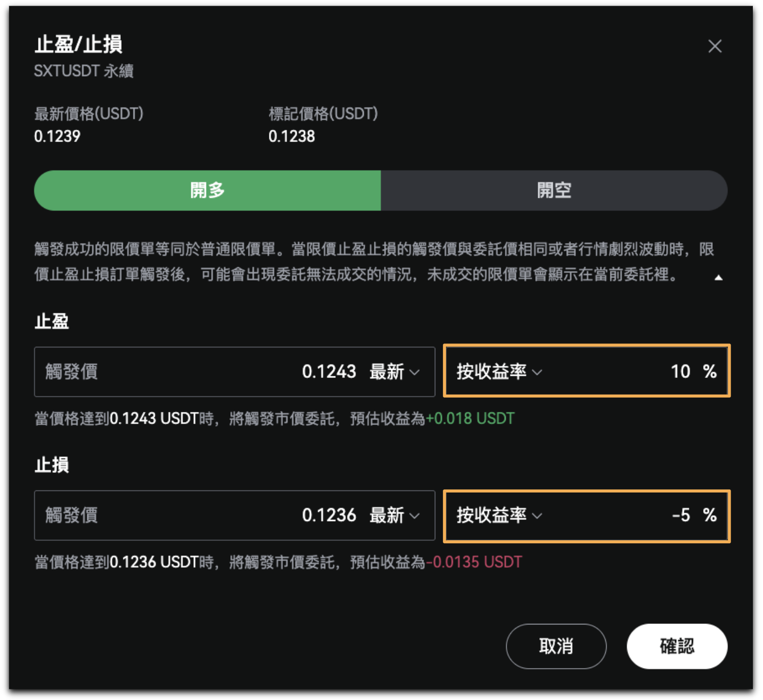Confirm with the 確認 button
Viewport: 763px width, 700px height.
tap(677, 646)
